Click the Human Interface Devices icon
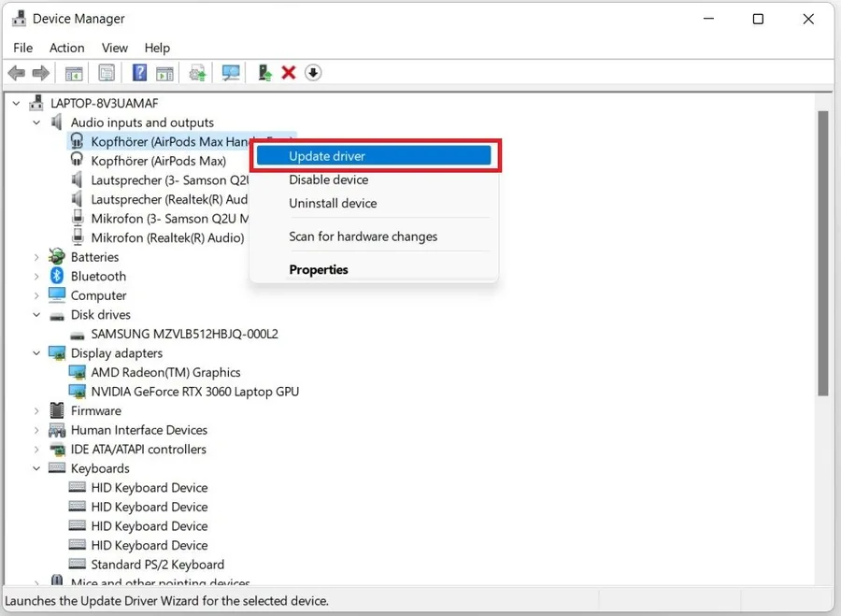 56,430
